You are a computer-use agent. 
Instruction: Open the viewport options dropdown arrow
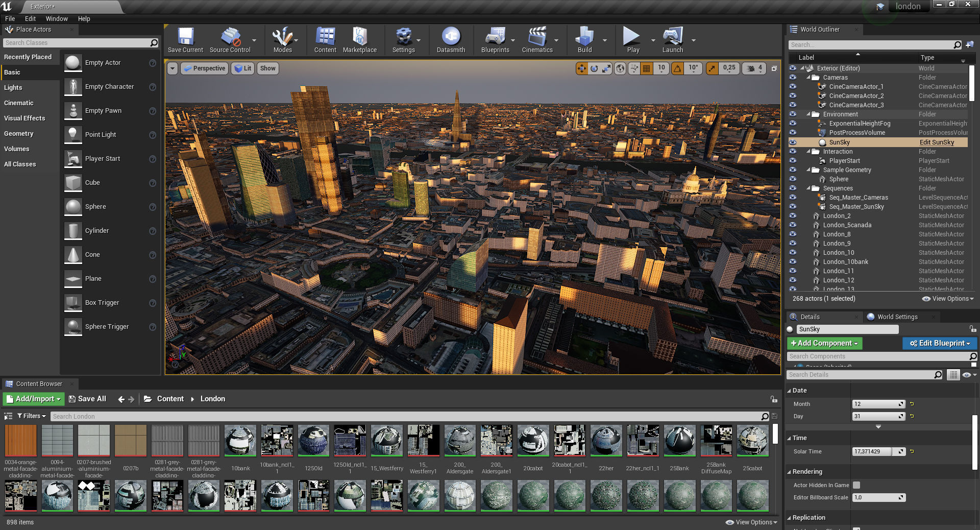coord(173,68)
